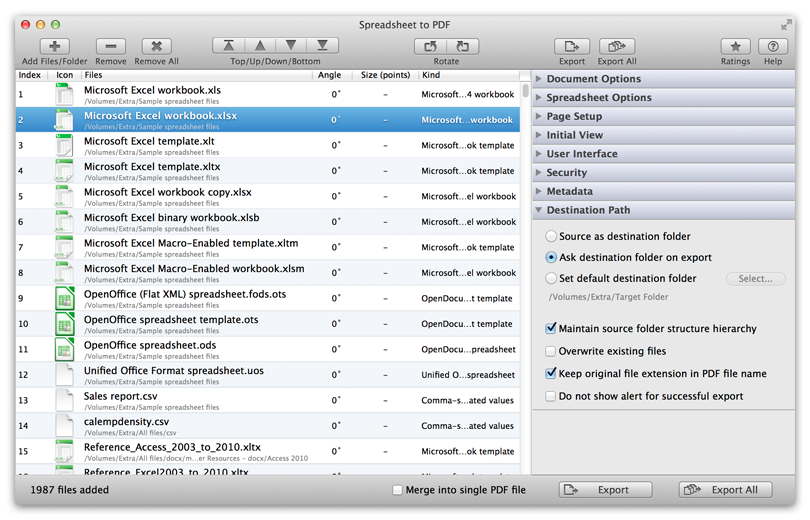810x520 pixels.
Task: Move selected file to top of list
Action: pos(229,46)
